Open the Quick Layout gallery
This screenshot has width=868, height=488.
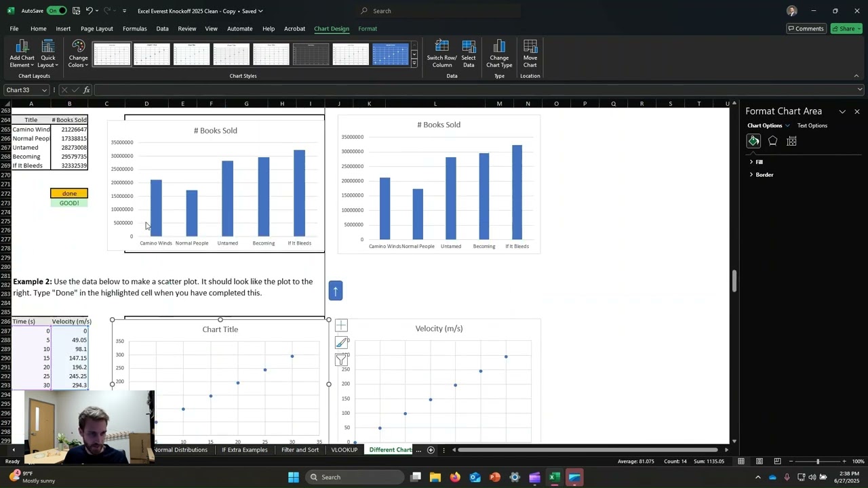[47, 54]
